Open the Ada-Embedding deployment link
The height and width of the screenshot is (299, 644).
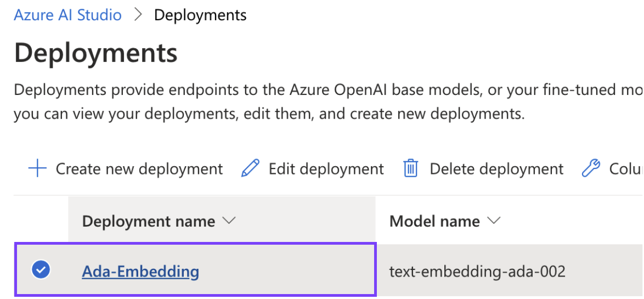click(x=140, y=271)
